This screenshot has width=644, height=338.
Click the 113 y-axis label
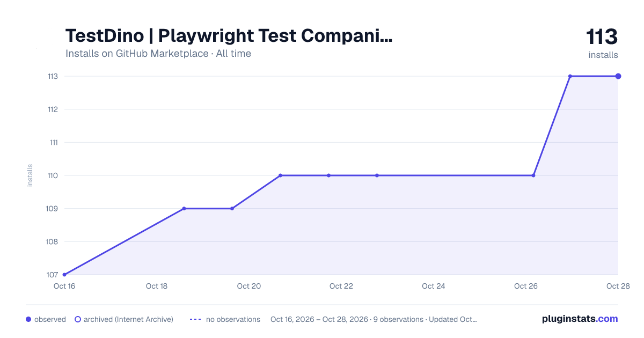[x=53, y=76]
